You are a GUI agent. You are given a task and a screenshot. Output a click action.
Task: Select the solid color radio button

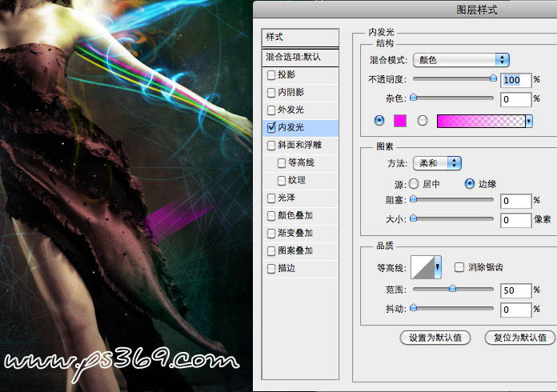point(379,121)
